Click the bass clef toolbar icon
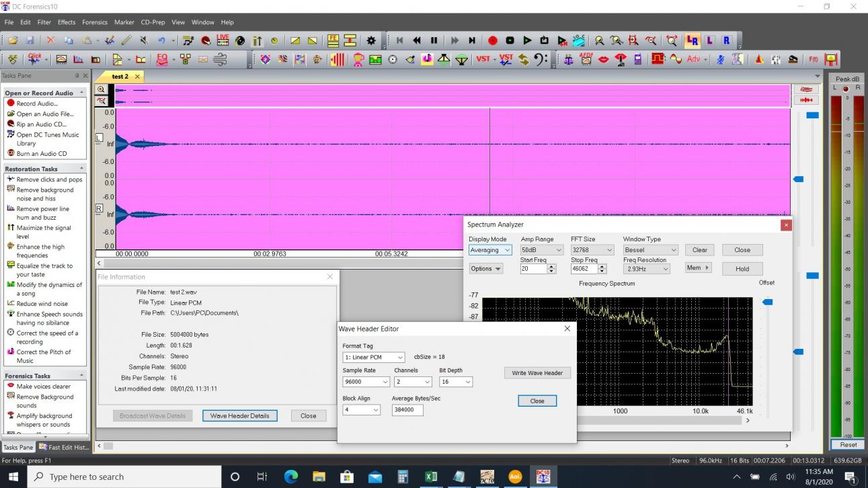The height and width of the screenshot is (488, 868). point(542,59)
